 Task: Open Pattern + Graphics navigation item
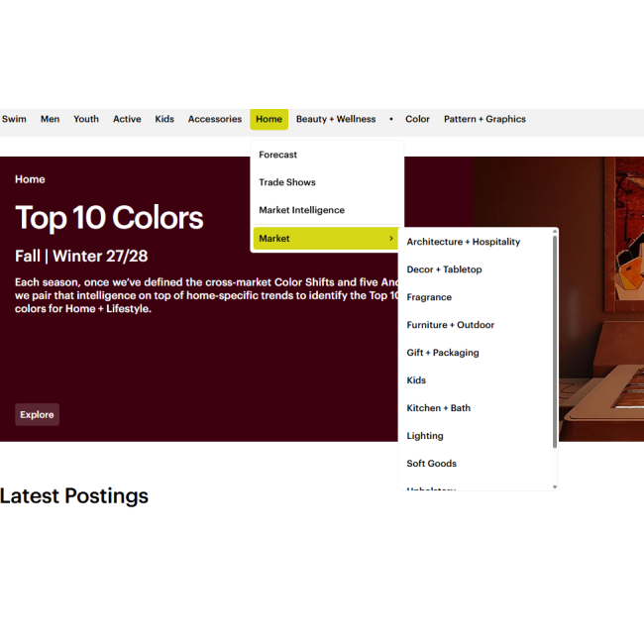484,119
